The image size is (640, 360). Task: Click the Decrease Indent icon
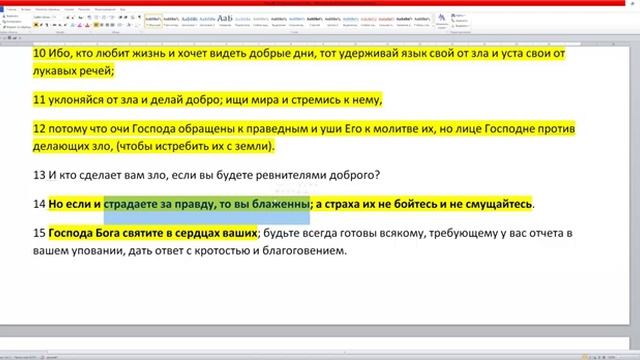coord(120,17)
